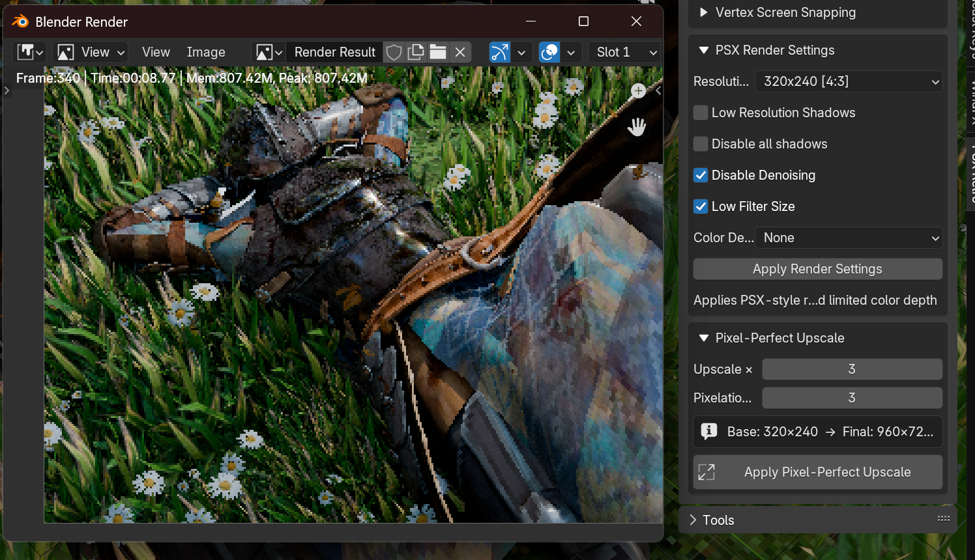Click the Blender logo in title bar

(20, 21)
